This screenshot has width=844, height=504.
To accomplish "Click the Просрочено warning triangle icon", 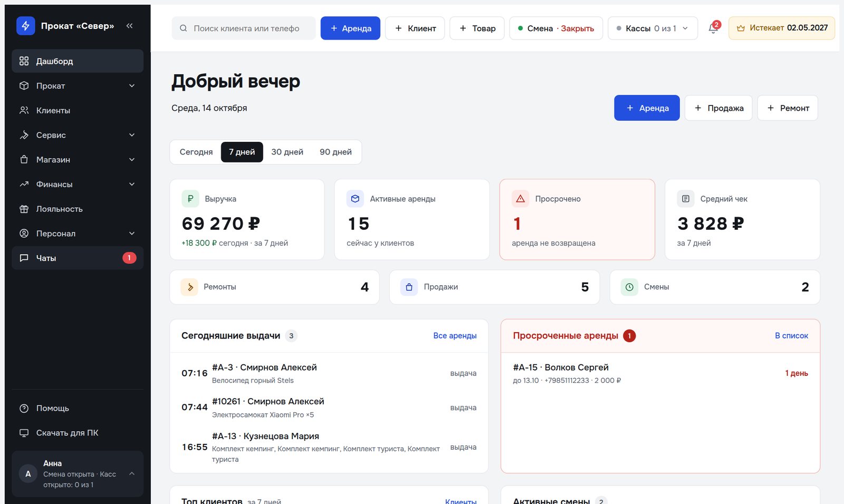I will coord(520,199).
